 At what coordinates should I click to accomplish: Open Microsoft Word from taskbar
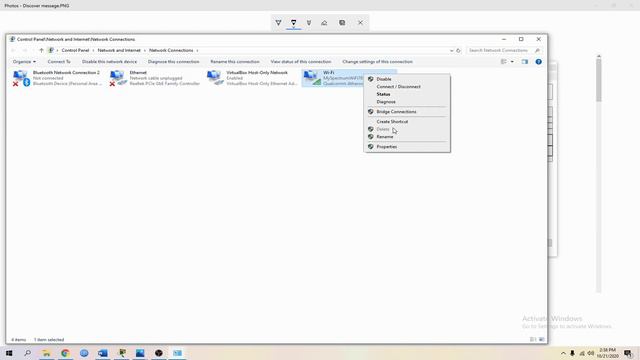point(102,353)
